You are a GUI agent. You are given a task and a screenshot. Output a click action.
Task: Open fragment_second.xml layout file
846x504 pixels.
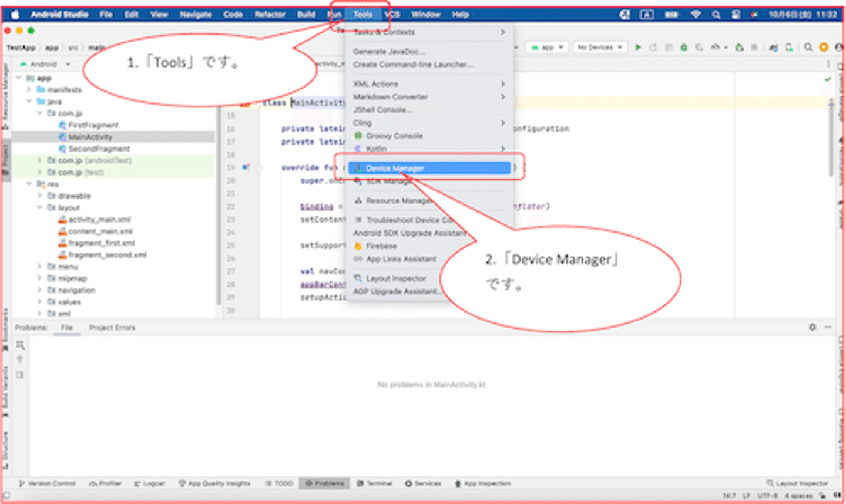coord(107,255)
